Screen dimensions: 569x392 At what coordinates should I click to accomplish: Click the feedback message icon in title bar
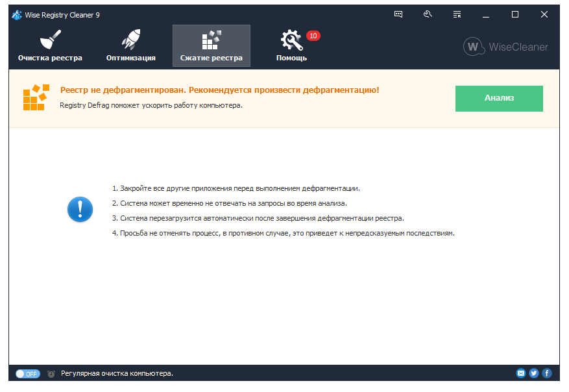pyautogui.click(x=398, y=14)
